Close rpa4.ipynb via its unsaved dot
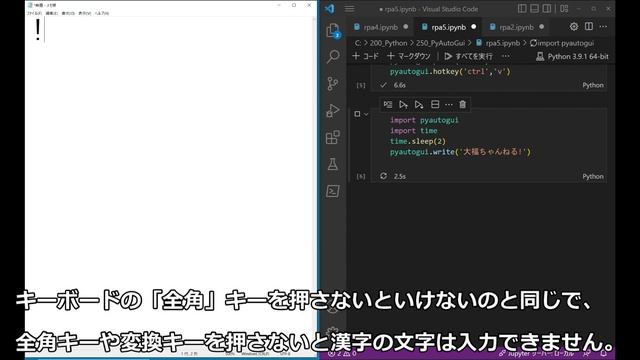640x360 pixels. tap(406, 27)
